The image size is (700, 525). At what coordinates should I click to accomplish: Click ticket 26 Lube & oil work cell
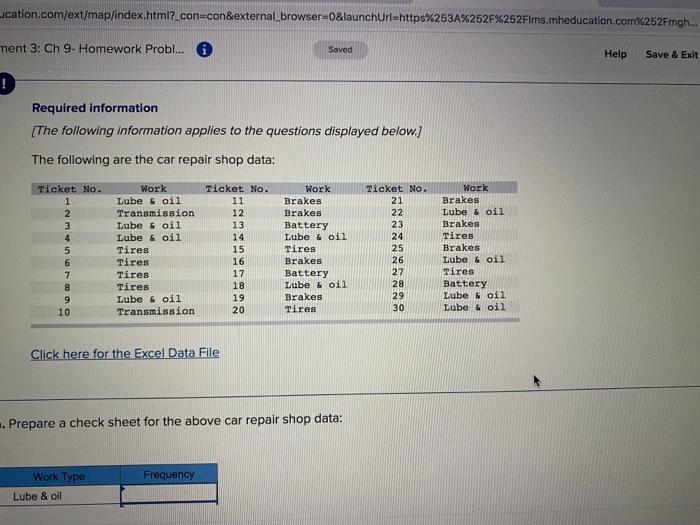pyautogui.click(x=474, y=259)
